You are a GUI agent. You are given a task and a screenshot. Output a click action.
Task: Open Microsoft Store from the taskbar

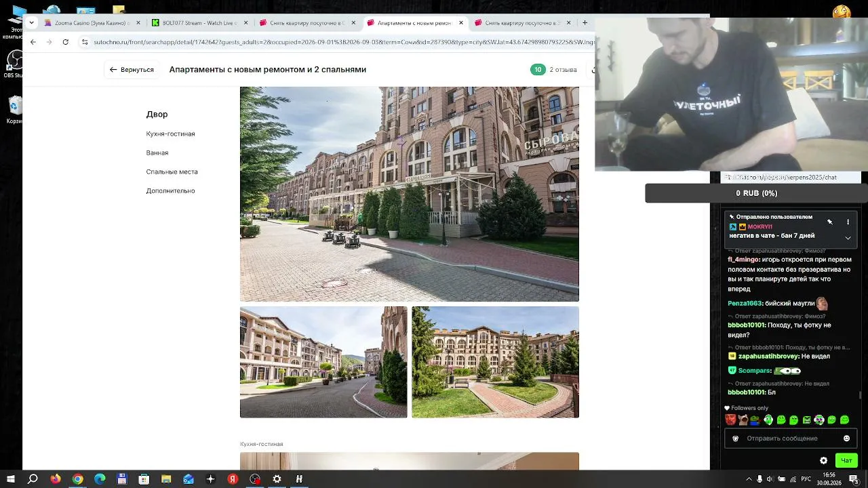point(144,479)
